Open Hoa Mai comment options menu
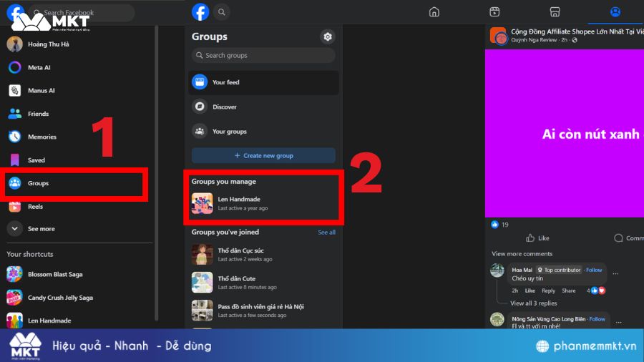This screenshot has width=644, height=362. coord(615,274)
